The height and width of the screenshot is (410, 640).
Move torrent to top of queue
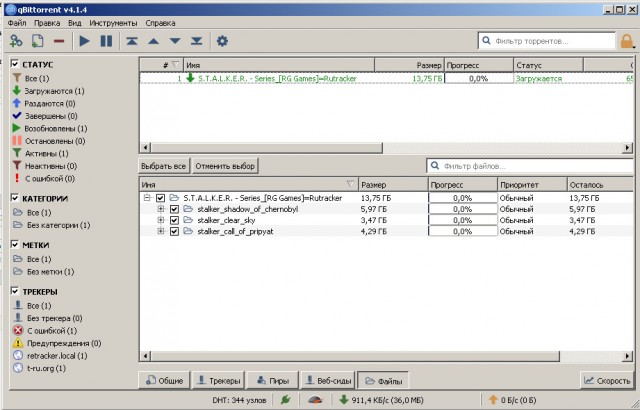131,41
